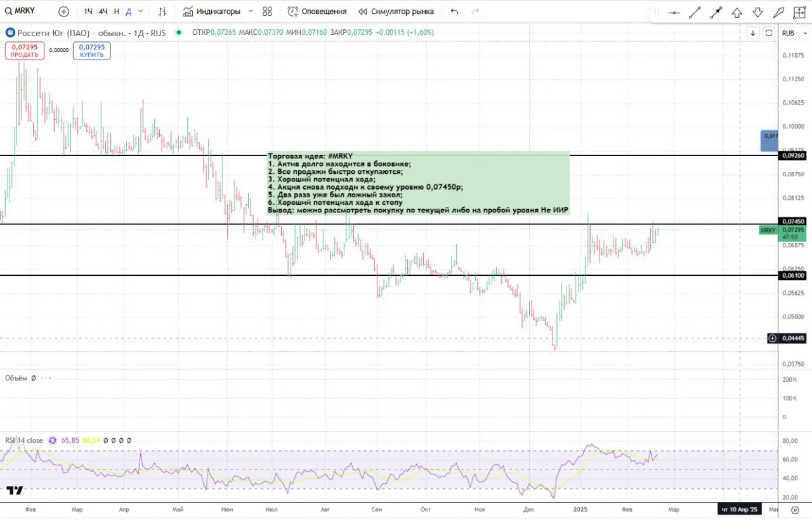Grab the drawing favorites toolbar handle
The image size is (812, 520).
(657, 12)
